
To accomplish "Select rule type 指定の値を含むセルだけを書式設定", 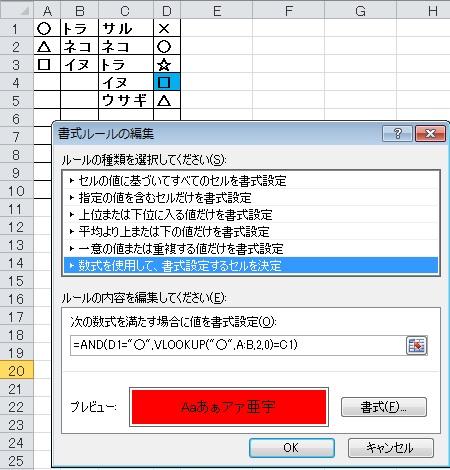I will coord(251,198).
